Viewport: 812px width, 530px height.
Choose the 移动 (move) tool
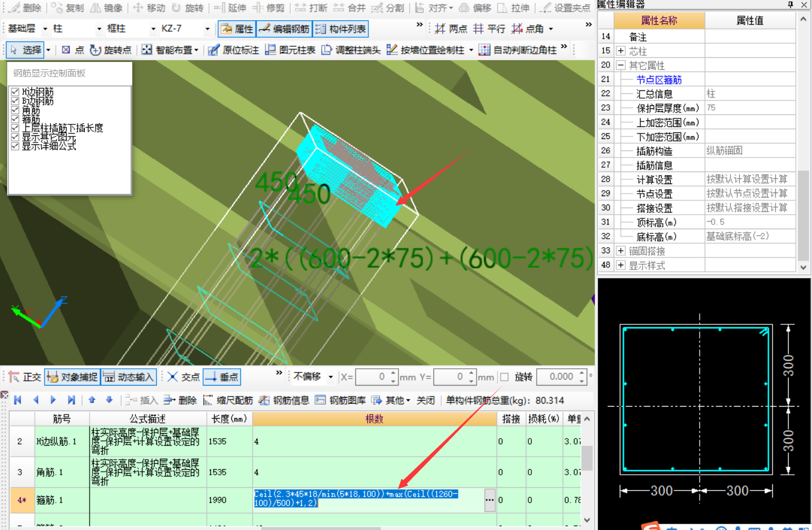click(148, 8)
